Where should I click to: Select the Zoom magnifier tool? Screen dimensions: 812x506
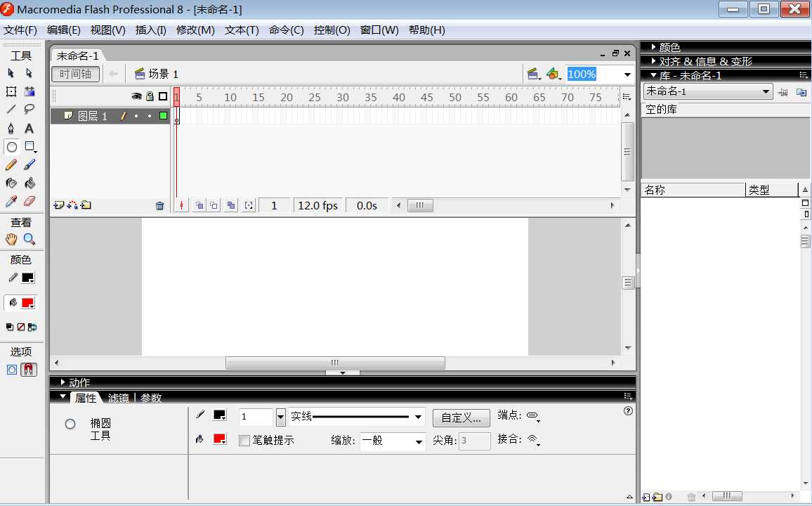(29, 239)
